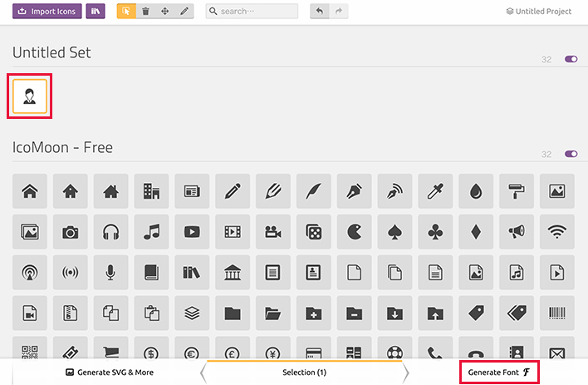Select the music file icon

517,272
